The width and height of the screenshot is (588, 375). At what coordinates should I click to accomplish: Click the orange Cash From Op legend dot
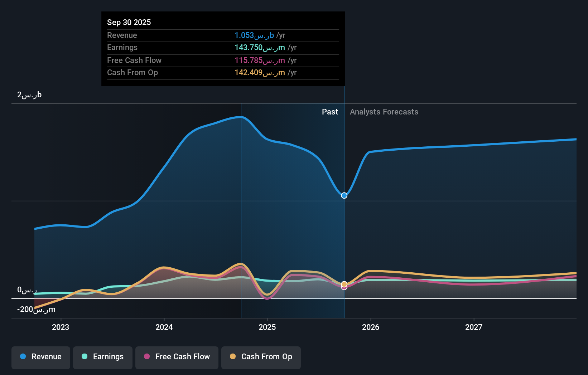[x=233, y=356]
